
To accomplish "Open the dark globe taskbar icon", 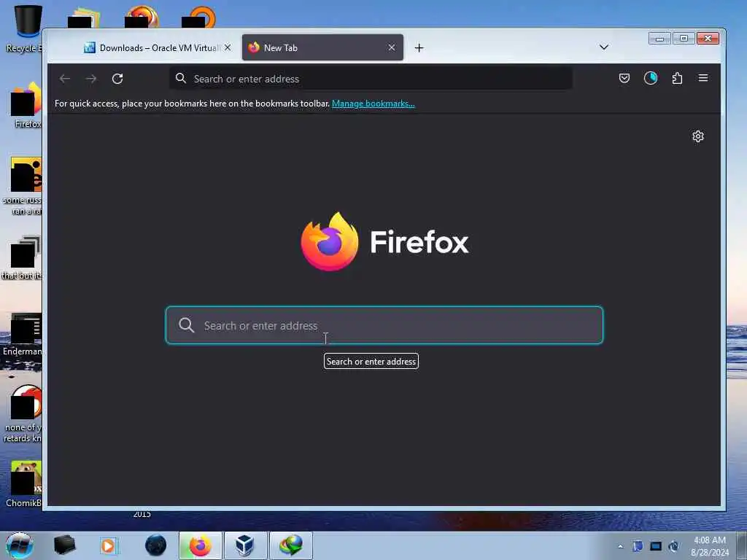I will (156, 545).
